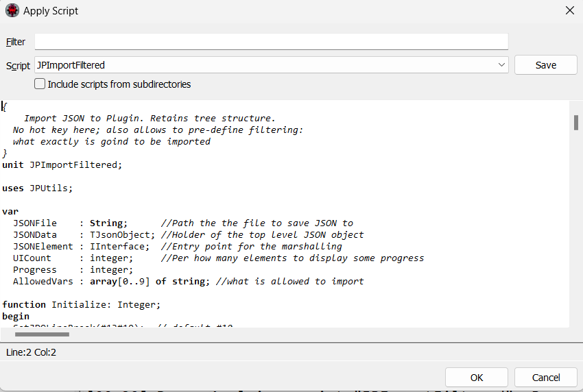
Task: Click comment 'what exactly is goind to be imported'
Action: (112, 142)
